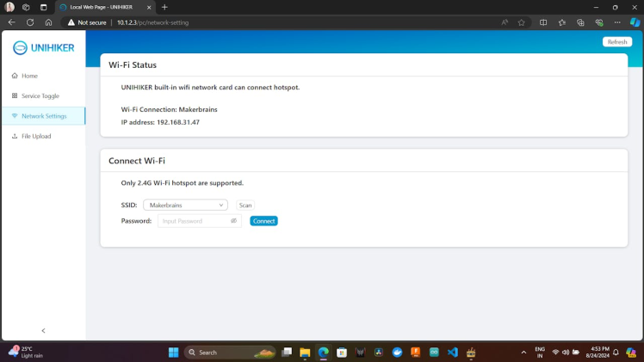Open Microsoft Edge on taskbar
644x362 pixels.
tap(323, 353)
